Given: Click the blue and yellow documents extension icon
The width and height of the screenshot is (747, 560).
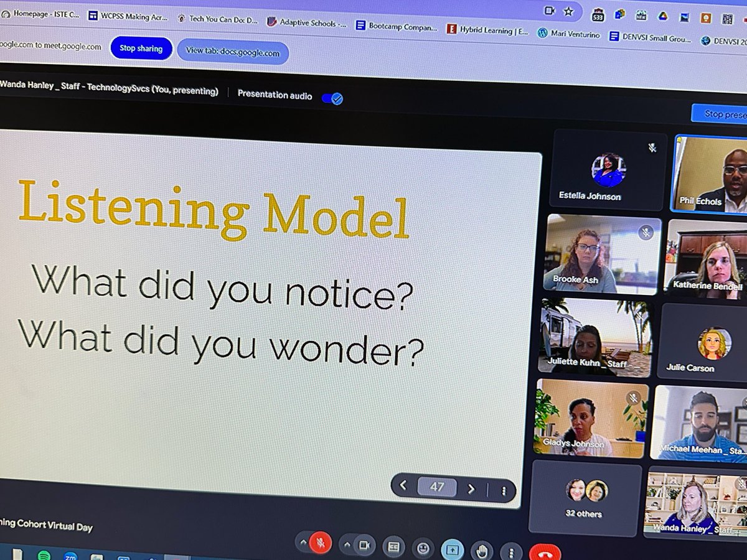Looking at the screenshot, I should click(619, 14).
